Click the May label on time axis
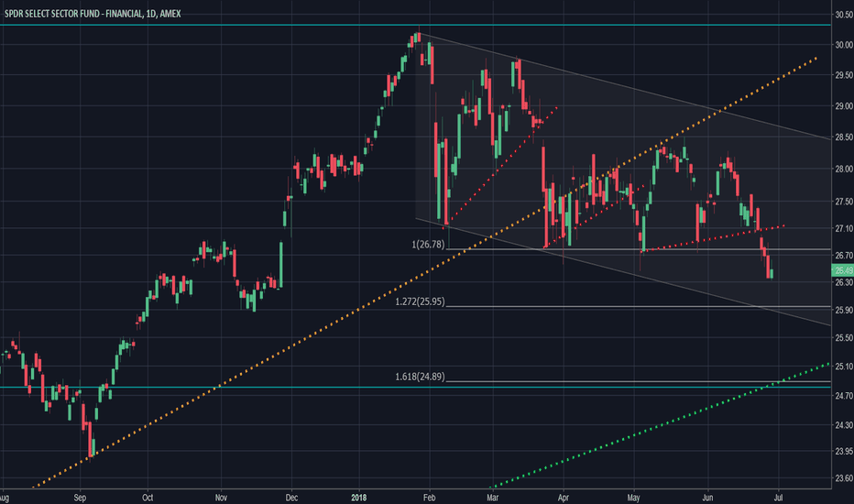854x504 pixels. click(x=633, y=498)
